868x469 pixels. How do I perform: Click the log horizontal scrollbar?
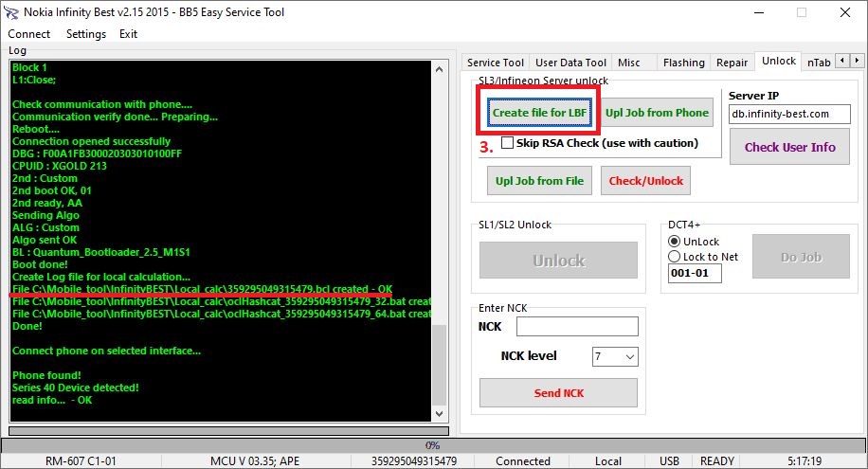click(x=228, y=431)
